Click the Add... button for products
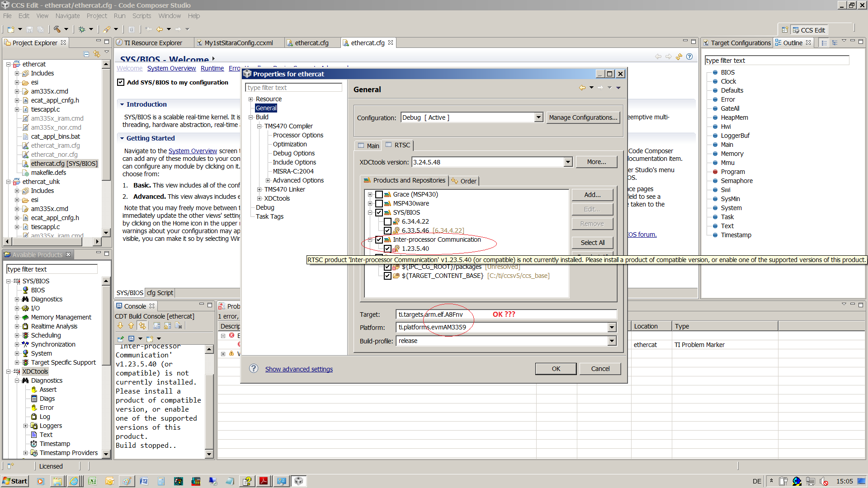Screen dimensions: 868x488 pos(592,195)
